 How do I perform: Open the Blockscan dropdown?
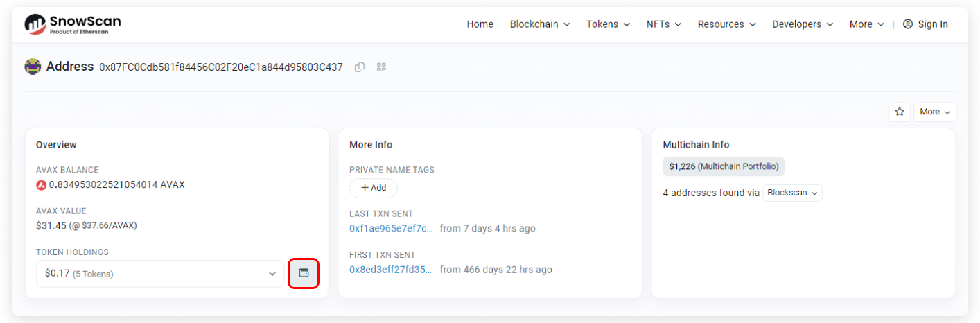[x=792, y=193]
